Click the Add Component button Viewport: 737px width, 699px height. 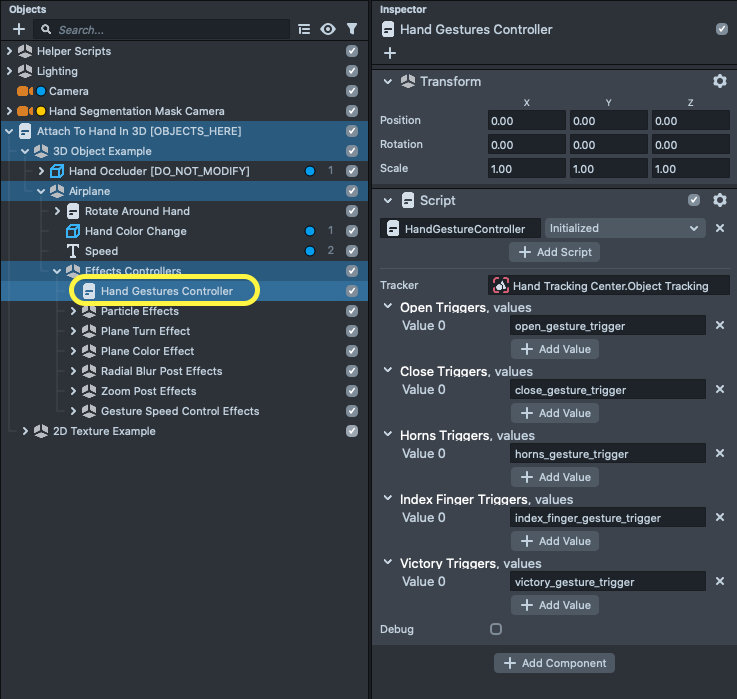[x=555, y=663]
